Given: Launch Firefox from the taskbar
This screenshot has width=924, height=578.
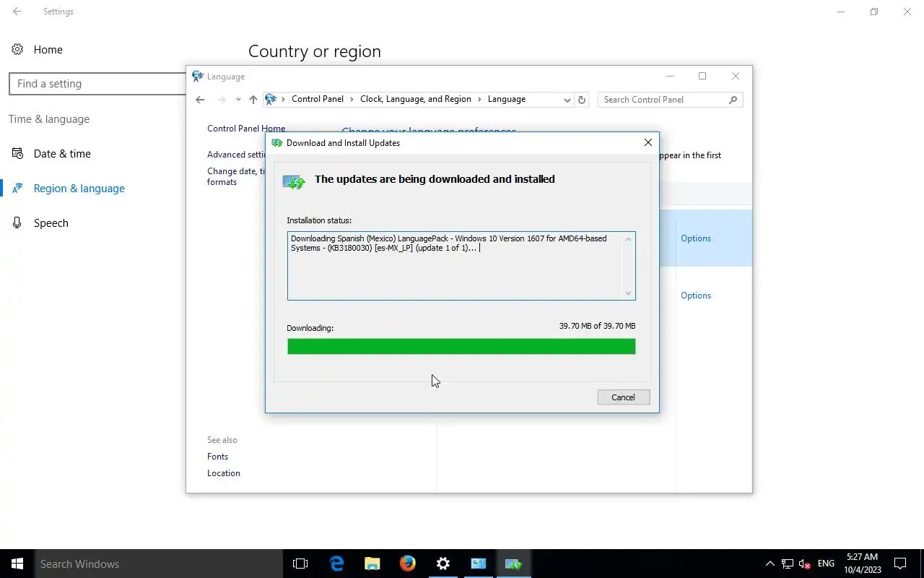Looking at the screenshot, I should click(x=407, y=564).
